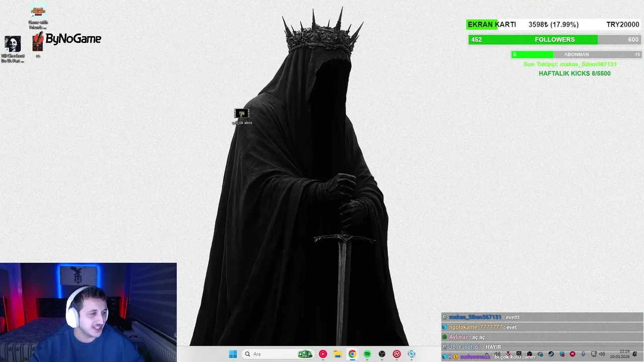Screen dimensions: 644x362
Task: Click the red chat bubble tray icon
Action: [573, 354]
